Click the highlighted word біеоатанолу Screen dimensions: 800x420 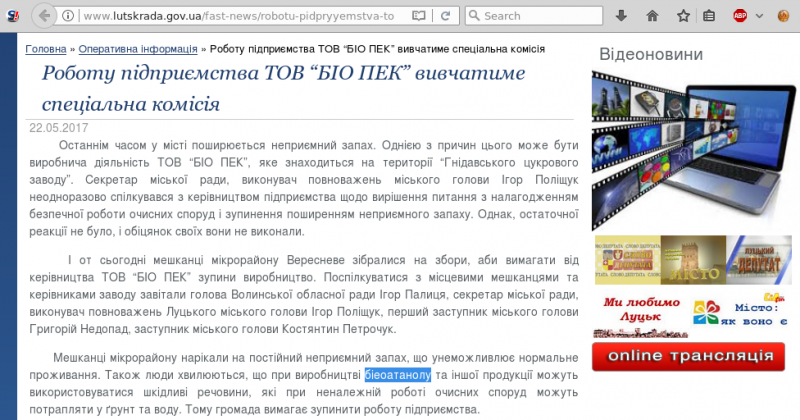398,375
